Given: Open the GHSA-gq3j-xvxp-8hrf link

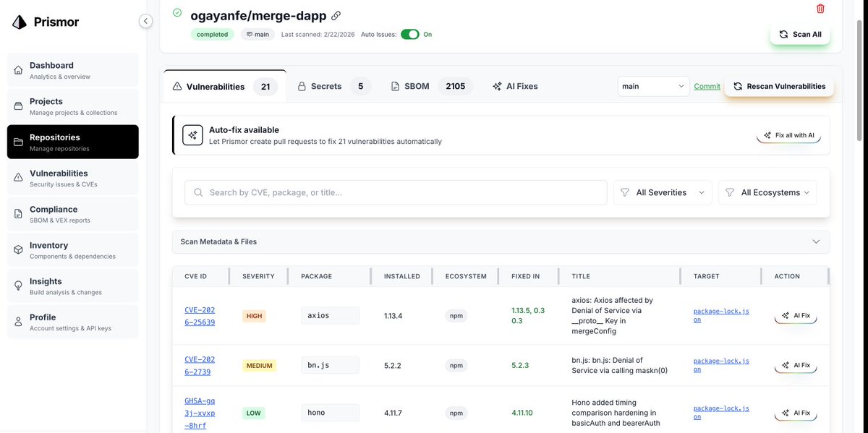Looking at the screenshot, I should (x=200, y=412).
